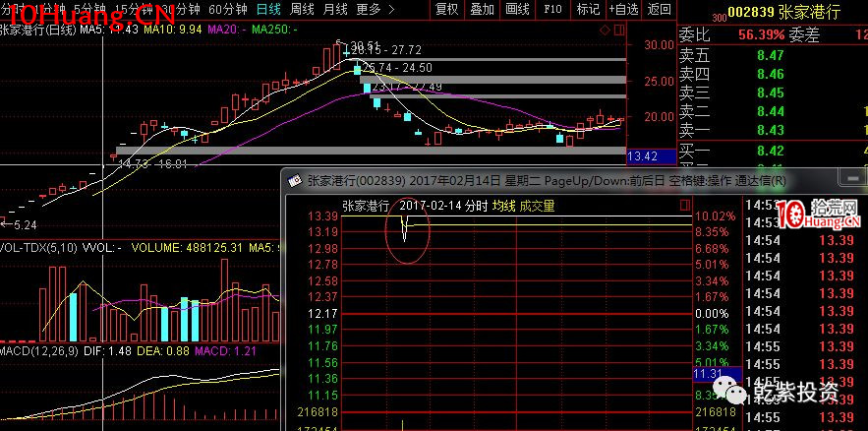Viewport: 868px width, 431px height.
Task: Click the 卖五 price 8.47
Action: (770, 55)
